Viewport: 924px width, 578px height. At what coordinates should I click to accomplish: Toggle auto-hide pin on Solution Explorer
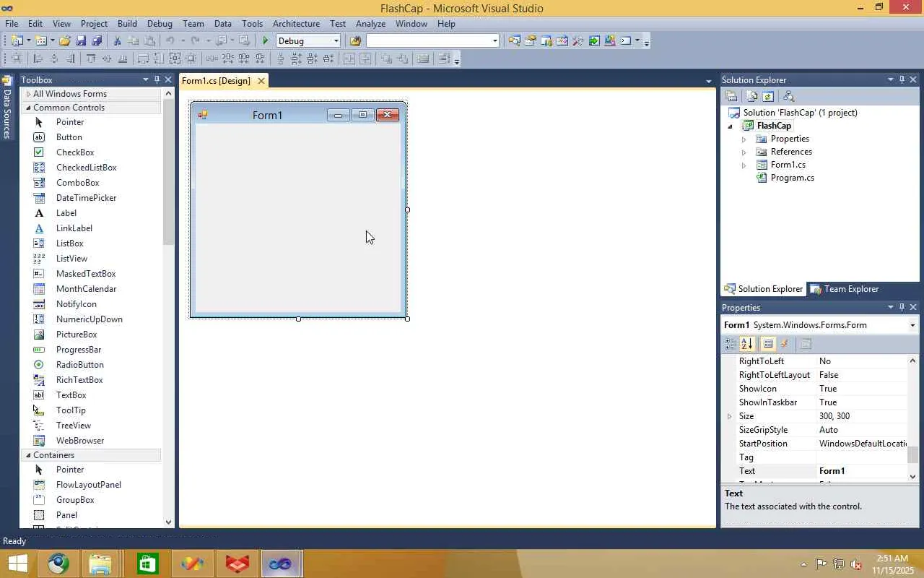click(x=902, y=79)
